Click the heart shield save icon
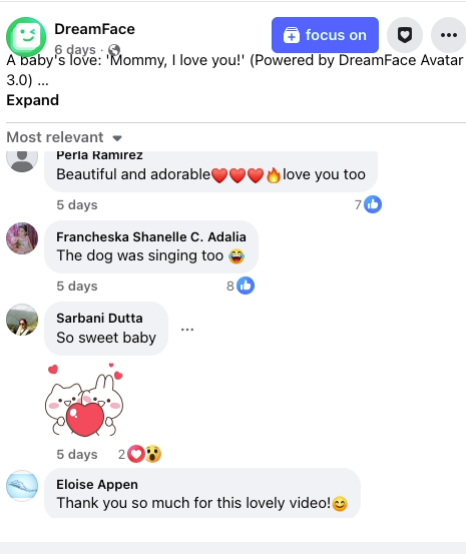 pos(405,35)
